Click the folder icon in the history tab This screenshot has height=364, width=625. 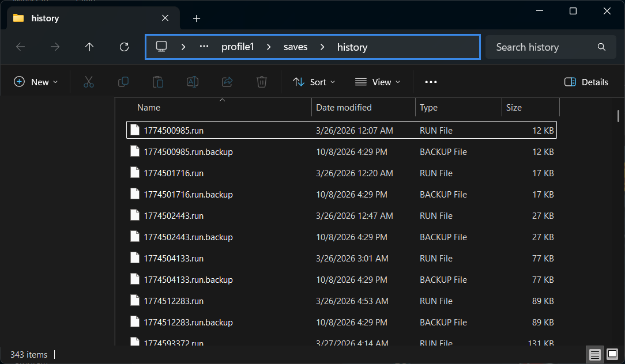18,18
